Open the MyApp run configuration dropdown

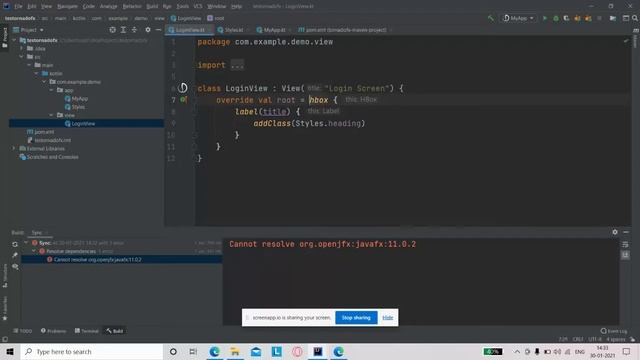tap(519, 18)
